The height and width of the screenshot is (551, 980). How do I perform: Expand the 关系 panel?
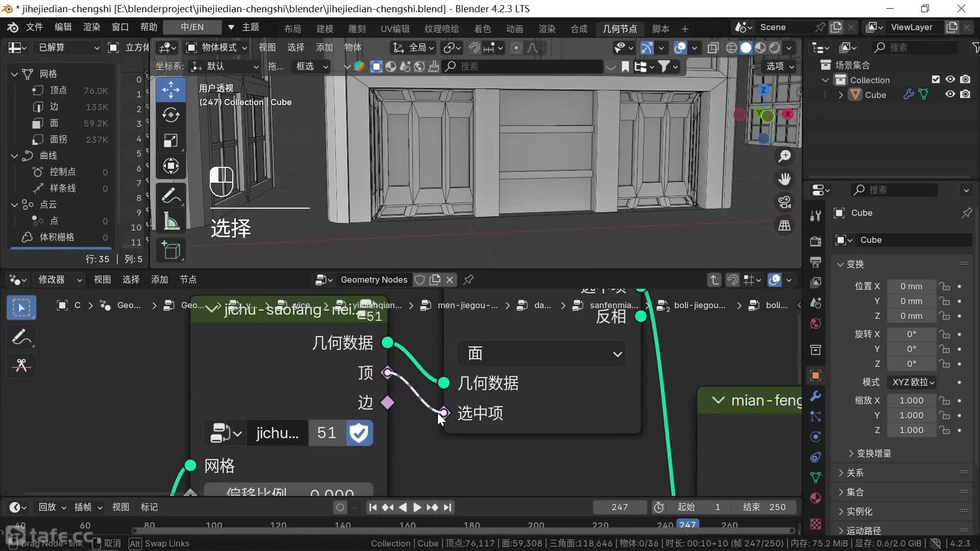[x=855, y=473]
